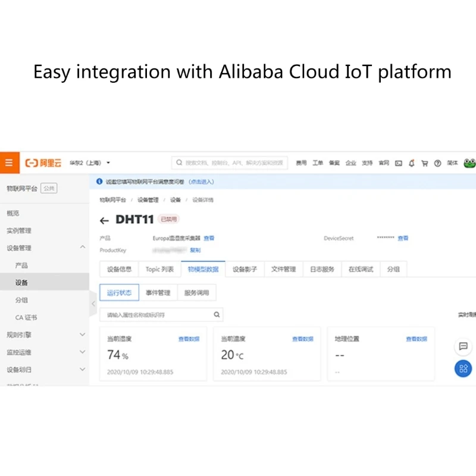Open the chat feedback floating button
The width and height of the screenshot is (476, 476).
[463, 346]
